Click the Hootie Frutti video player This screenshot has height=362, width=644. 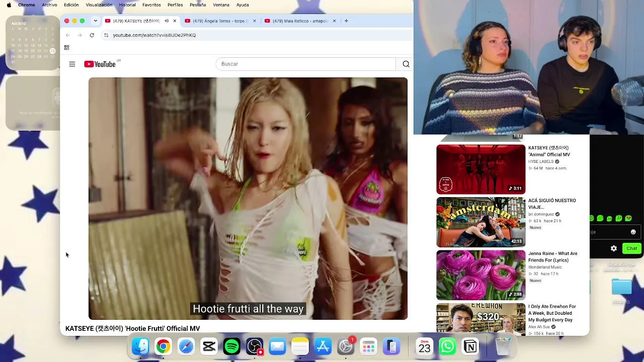[248, 199]
